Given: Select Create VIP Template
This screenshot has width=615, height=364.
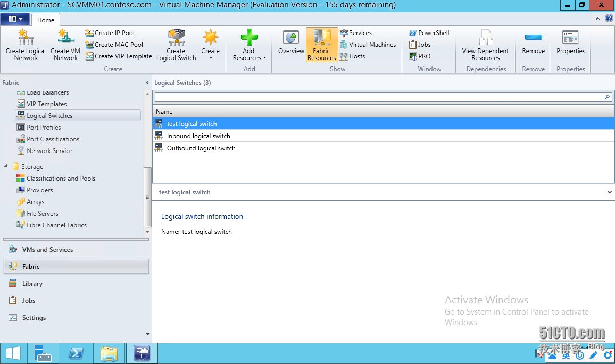Looking at the screenshot, I should (119, 56).
